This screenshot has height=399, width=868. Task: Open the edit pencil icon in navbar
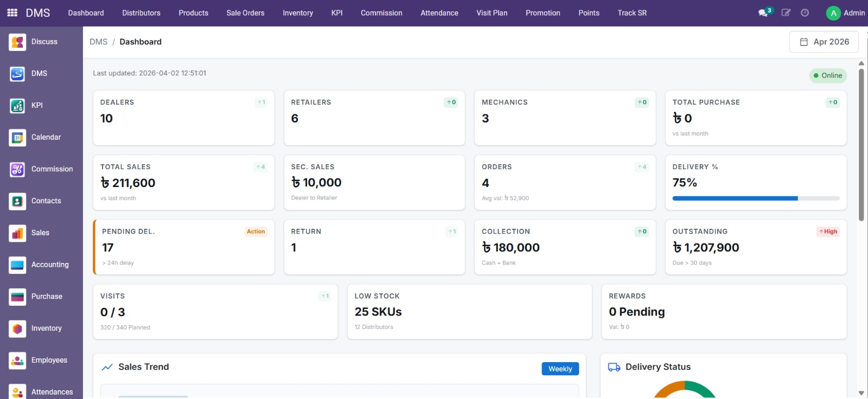[x=786, y=12]
